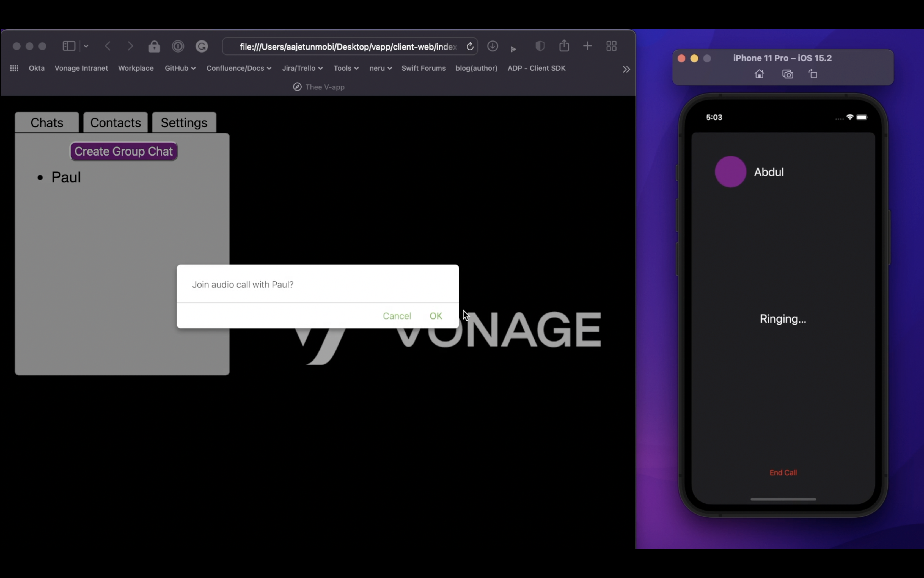
Task: Open the Okta bookmark
Action: pyautogui.click(x=37, y=68)
